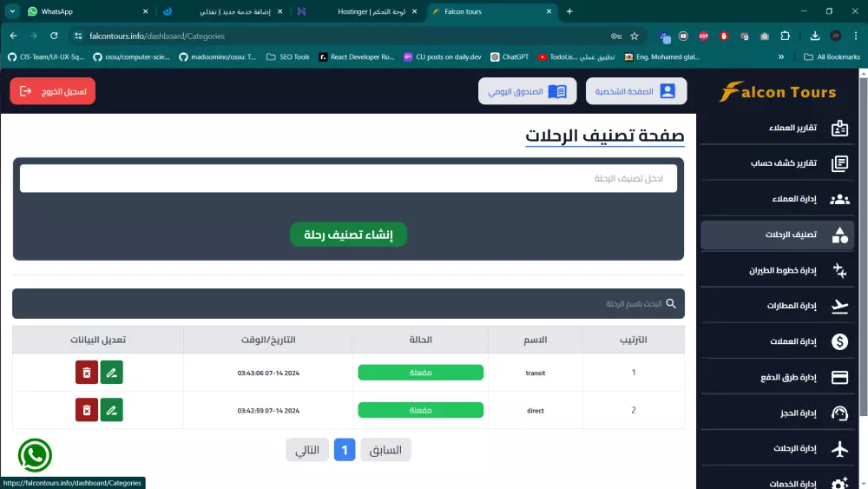Bookmark this page with star icon
Viewport: 868px width, 489px height.
tap(635, 36)
